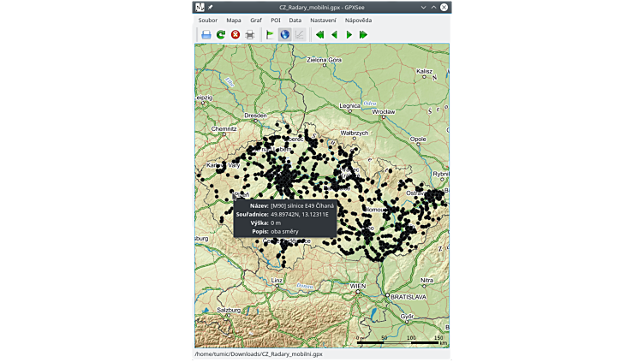
Task: Pin window using title bar pin icon
Action: (211, 7)
